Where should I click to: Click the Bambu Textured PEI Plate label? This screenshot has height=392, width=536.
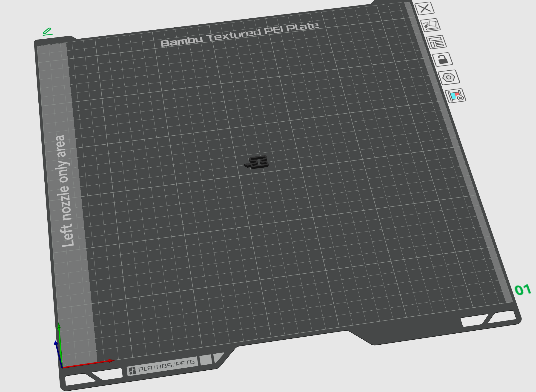pos(240,35)
